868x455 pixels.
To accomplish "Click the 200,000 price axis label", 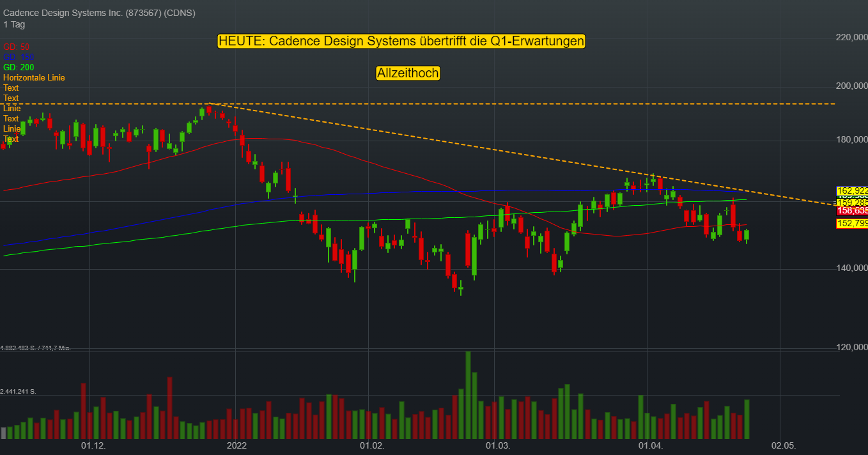I will click(x=852, y=86).
